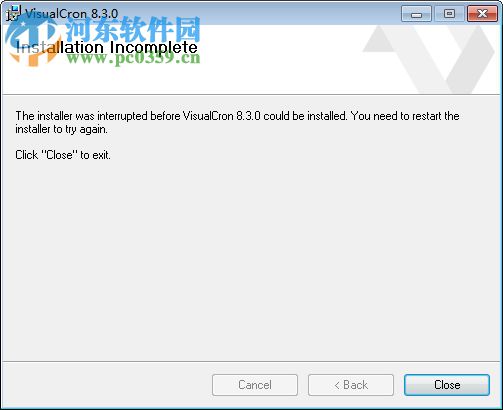Click the 'Click "Close" to exit' text
The height and width of the screenshot is (410, 503).
[x=63, y=155]
